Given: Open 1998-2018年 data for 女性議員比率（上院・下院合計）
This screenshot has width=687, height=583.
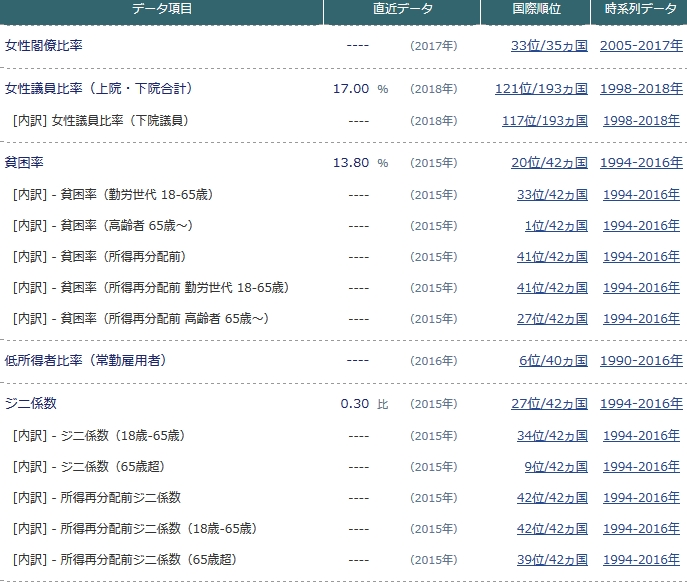Looking at the screenshot, I should click(x=641, y=89).
